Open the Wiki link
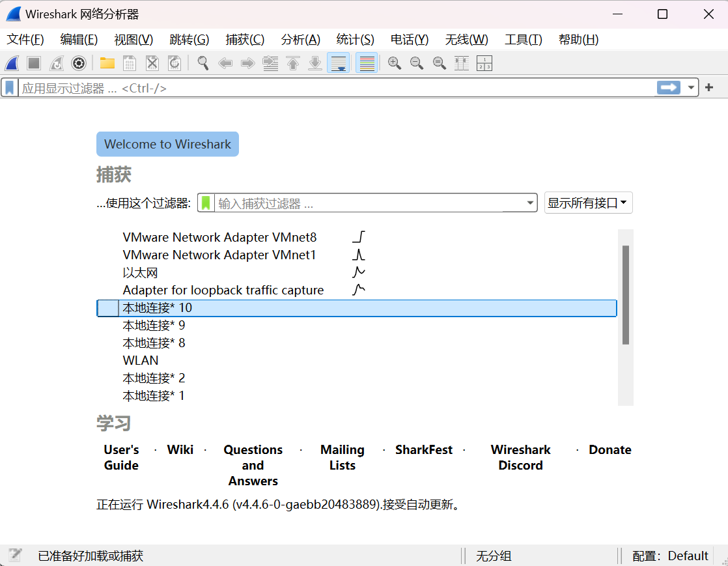The width and height of the screenshot is (728, 566). [180, 450]
